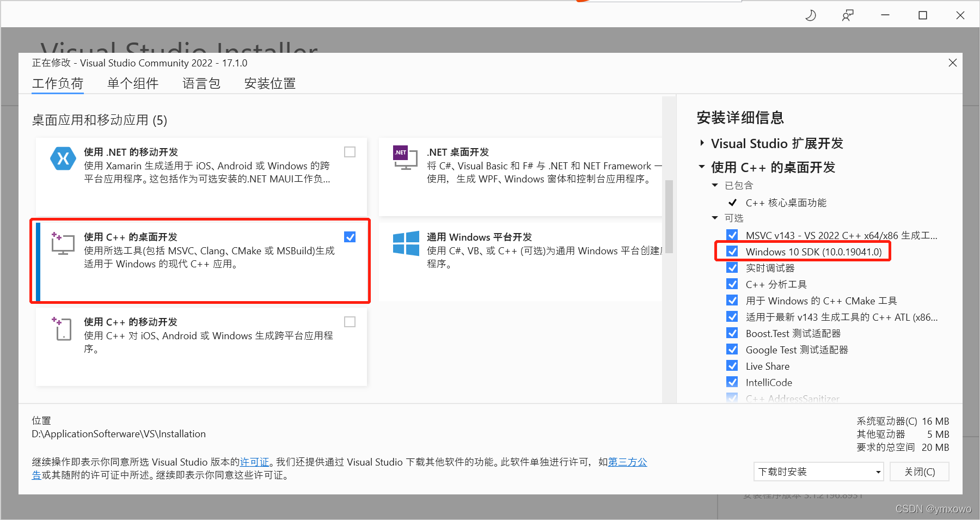The image size is (980, 520).
Task: Toggle dark theme with the moon icon
Action: click(x=811, y=15)
